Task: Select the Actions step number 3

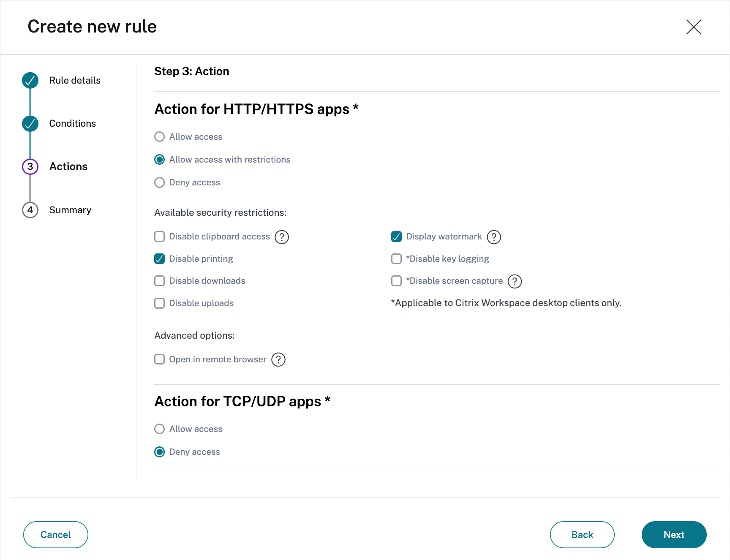Action: coord(30,167)
